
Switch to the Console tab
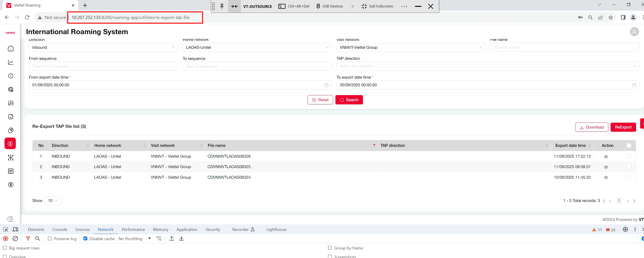(60, 229)
